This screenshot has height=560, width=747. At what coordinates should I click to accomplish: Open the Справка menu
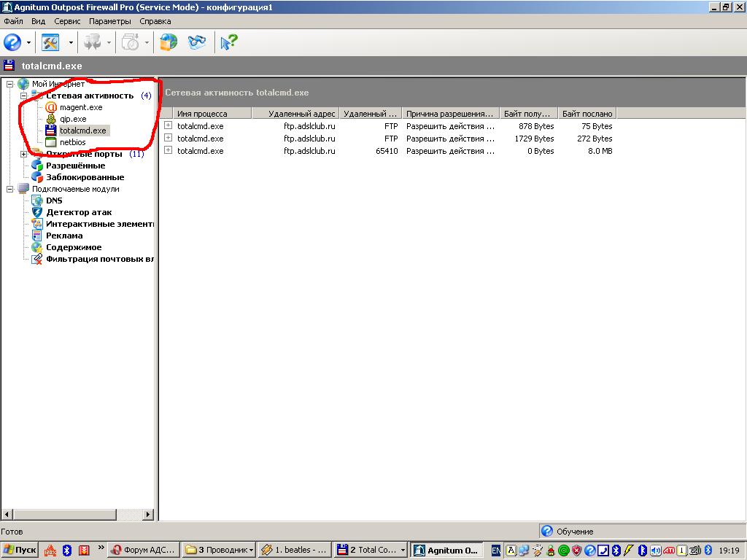pos(155,21)
